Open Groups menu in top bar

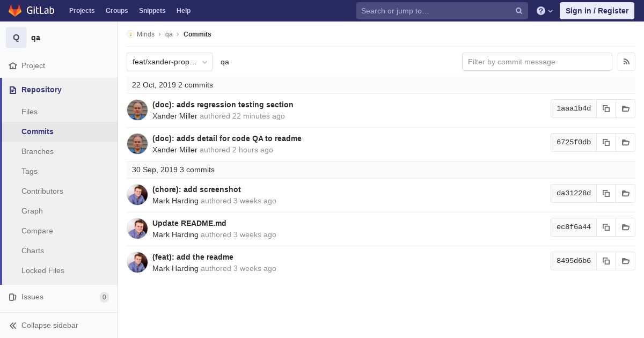point(116,11)
